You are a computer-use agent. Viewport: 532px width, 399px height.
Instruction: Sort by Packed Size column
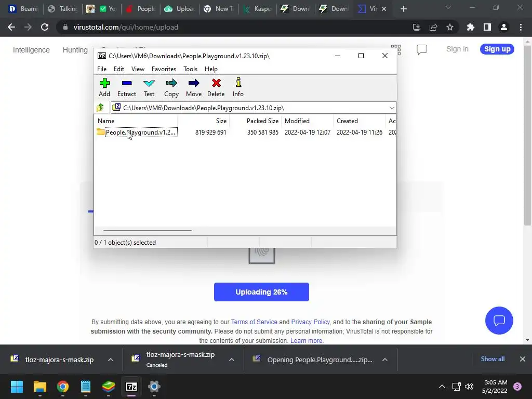(262, 121)
